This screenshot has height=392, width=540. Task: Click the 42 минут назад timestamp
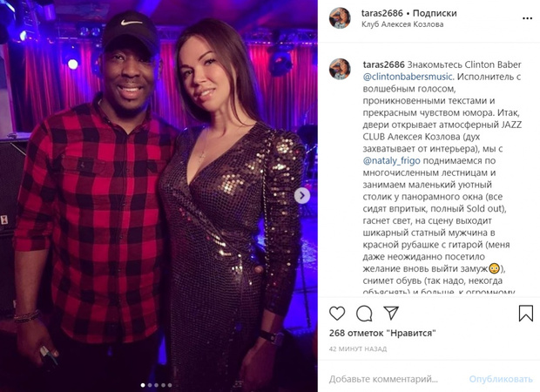tap(358, 349)
